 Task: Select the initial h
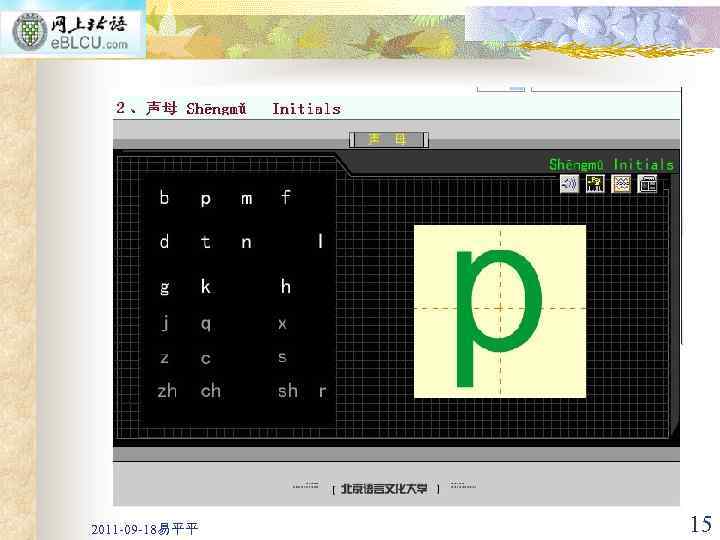click(x=286, y=286)
